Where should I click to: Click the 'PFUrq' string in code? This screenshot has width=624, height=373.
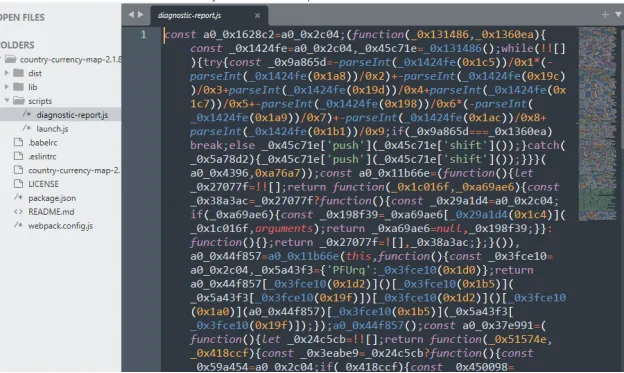pyautogui.click(x=349, y=270)
